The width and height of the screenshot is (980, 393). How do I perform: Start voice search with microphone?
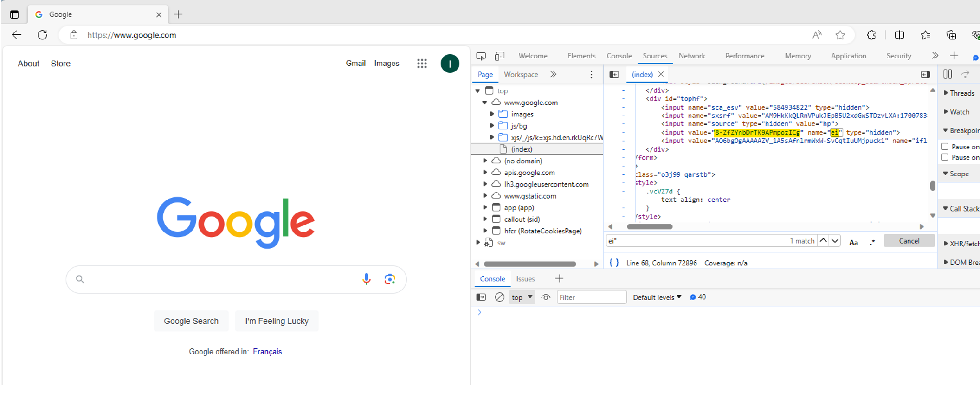click(367, 279)
